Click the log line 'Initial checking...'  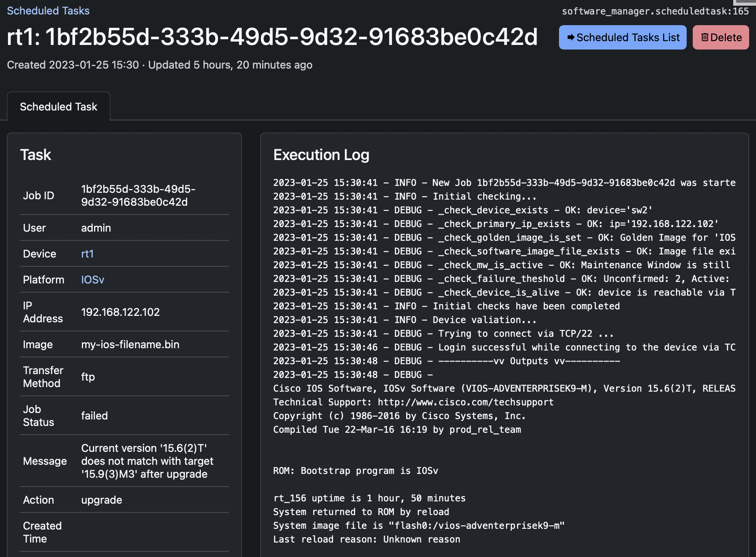pyautogui.click(x=405, y=197)
